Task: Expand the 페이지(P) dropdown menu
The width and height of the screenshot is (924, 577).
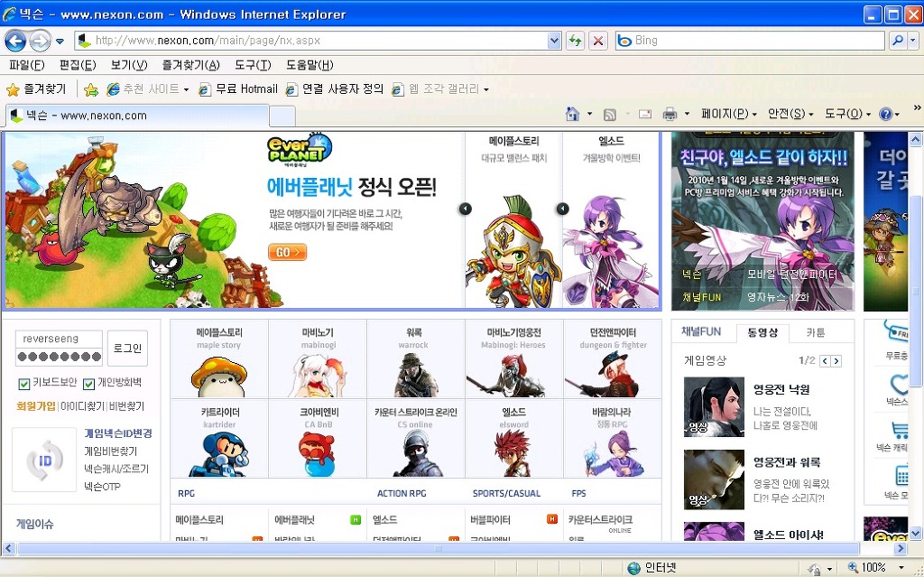Action: pos(729,114)
